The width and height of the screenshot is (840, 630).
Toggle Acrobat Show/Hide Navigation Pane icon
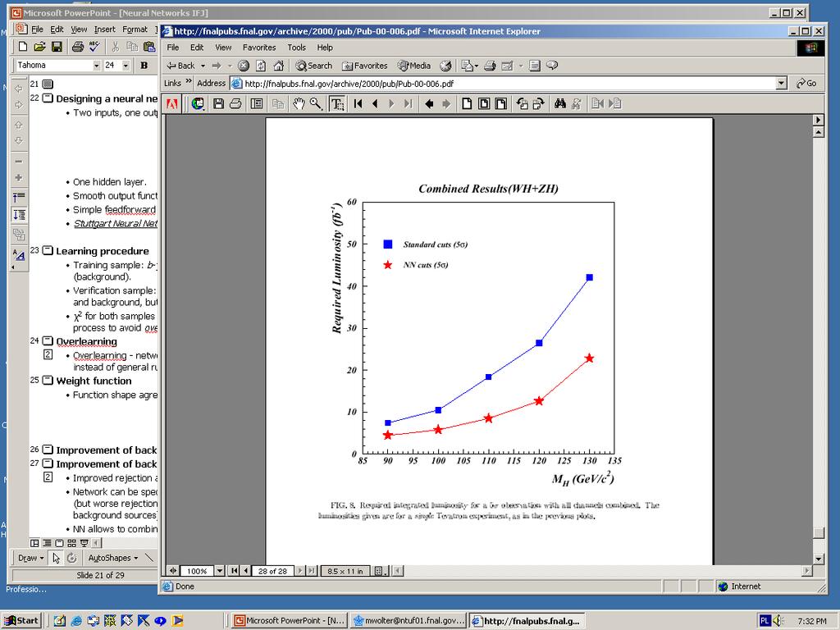(x=257, y=104)
